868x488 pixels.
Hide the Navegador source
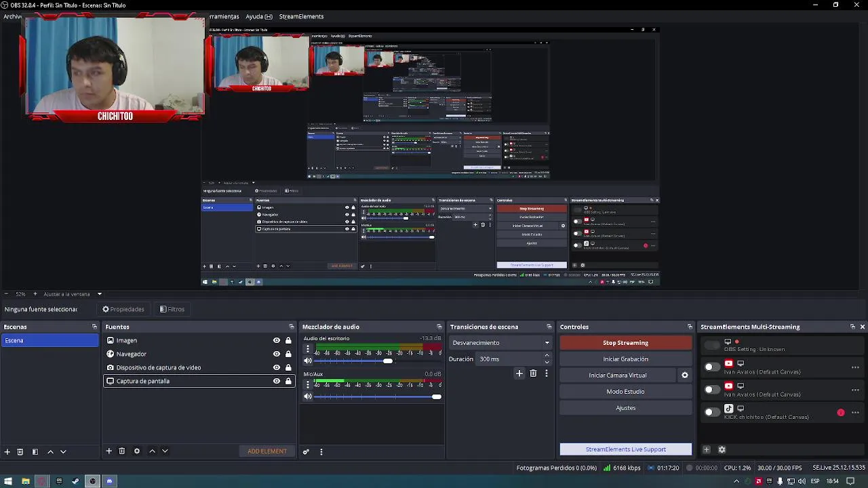tap(277, 354)
